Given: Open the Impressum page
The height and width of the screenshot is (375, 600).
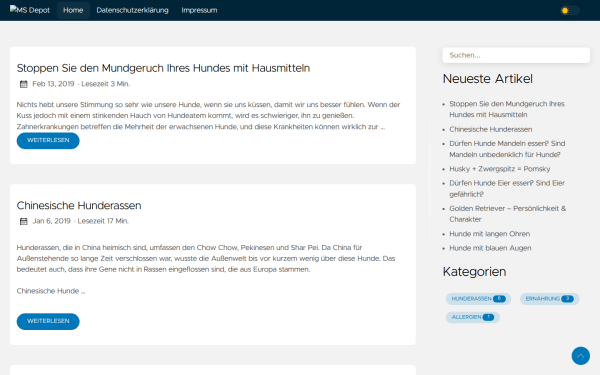Looking at the screenshot, I should 199,10.
